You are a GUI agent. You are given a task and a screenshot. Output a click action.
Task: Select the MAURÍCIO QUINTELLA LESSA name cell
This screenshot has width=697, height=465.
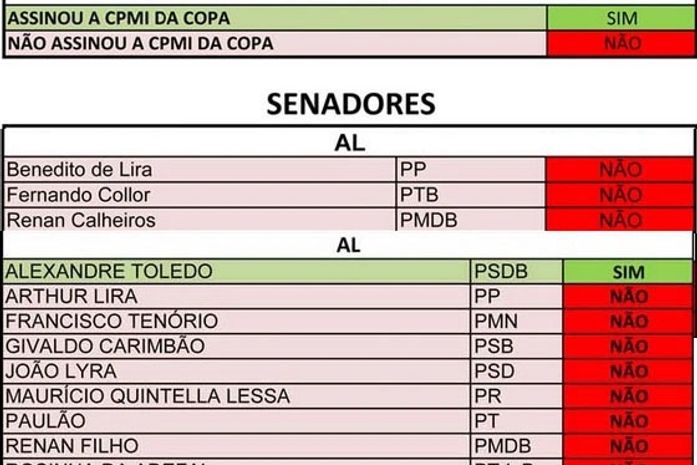pyautogui.click(x=237, y=396)
